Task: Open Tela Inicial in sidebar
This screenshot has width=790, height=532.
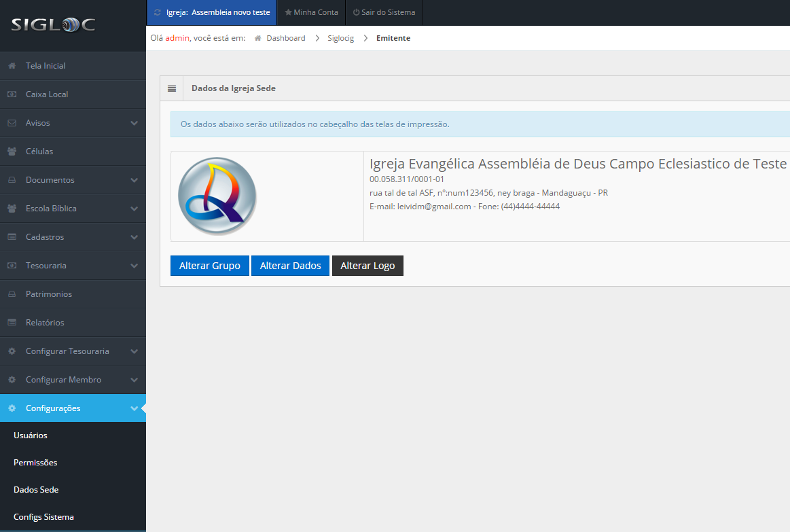Action: tap(73, 66)
